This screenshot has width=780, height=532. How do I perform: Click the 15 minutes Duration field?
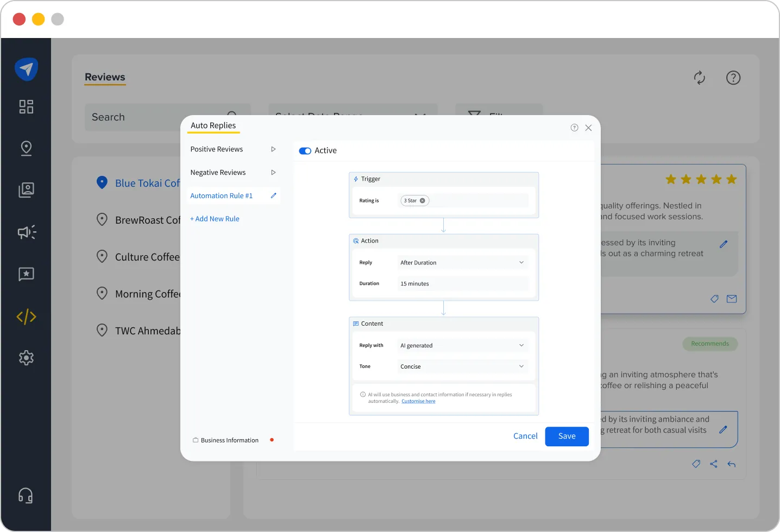[x=462, y=284]
